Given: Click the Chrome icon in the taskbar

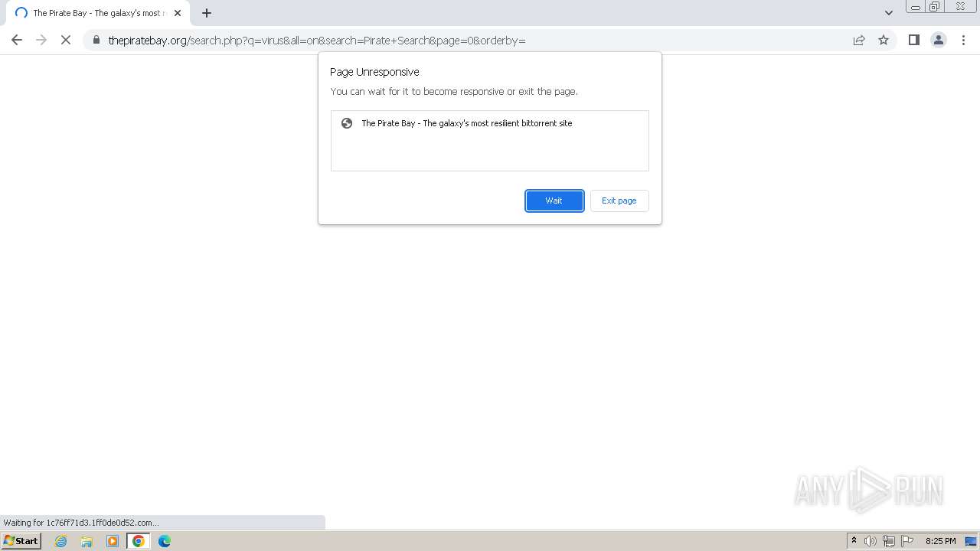Looking at the screenshot, I should click(139, 541).
